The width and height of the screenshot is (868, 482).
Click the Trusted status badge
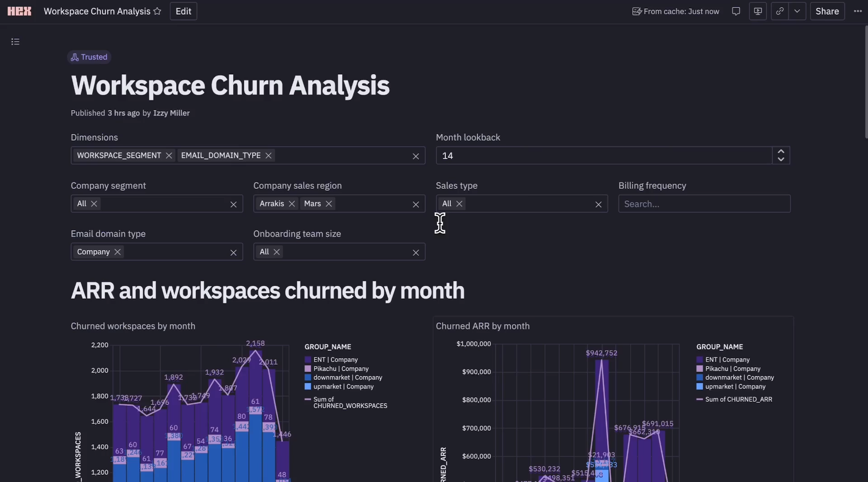(x=89, y=57)
